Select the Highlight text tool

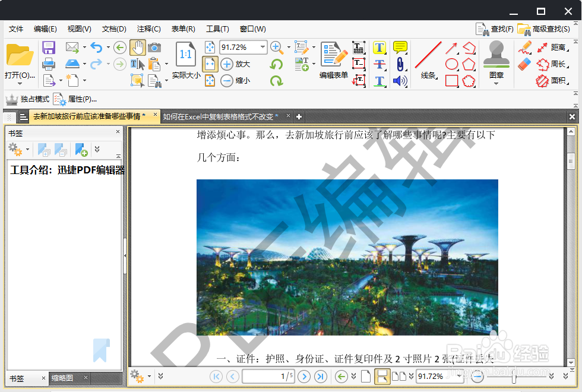379,47
